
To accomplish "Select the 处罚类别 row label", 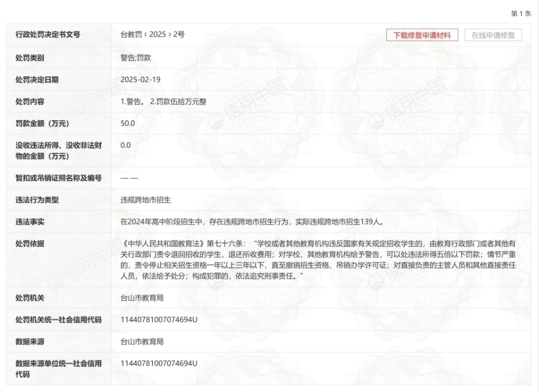I will pos(35,57).
